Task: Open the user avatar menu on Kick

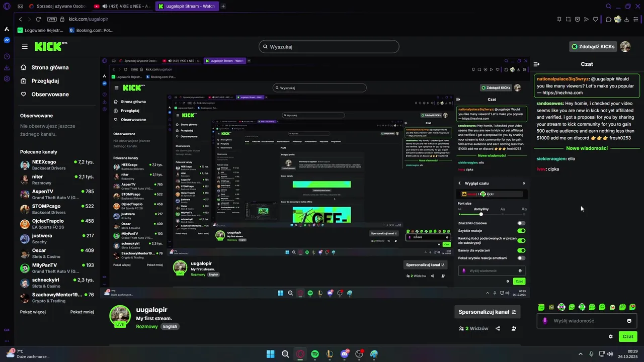Action: point(625,47)
